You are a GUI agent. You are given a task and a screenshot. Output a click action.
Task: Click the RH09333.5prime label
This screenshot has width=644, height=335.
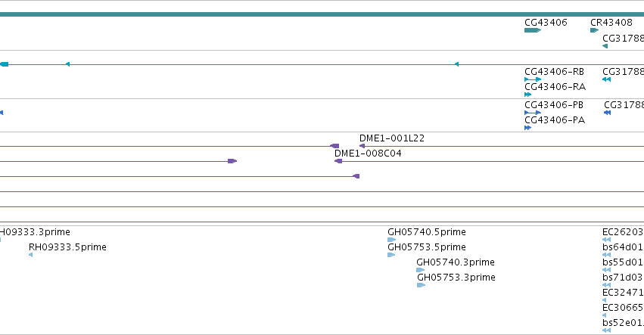(68, 247)
